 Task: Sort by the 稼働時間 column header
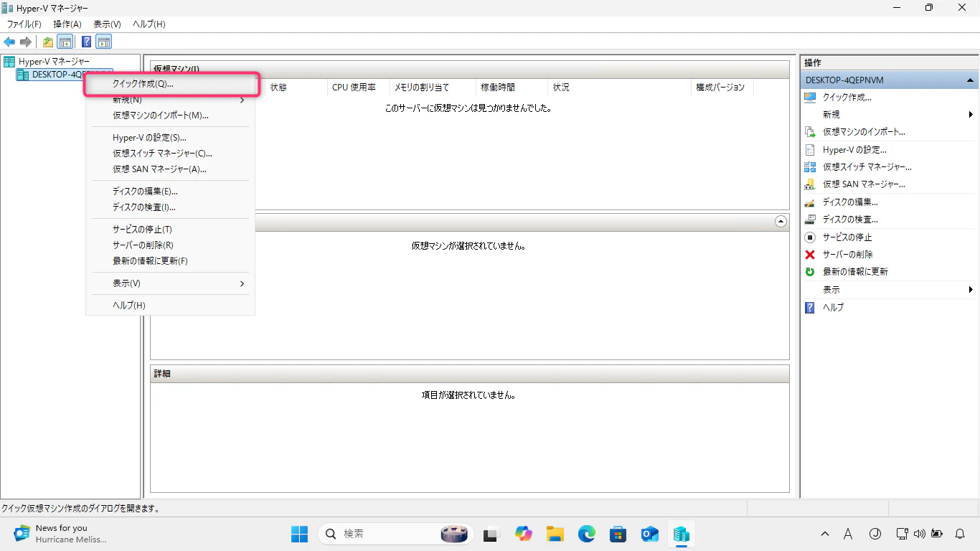(512, 88)
